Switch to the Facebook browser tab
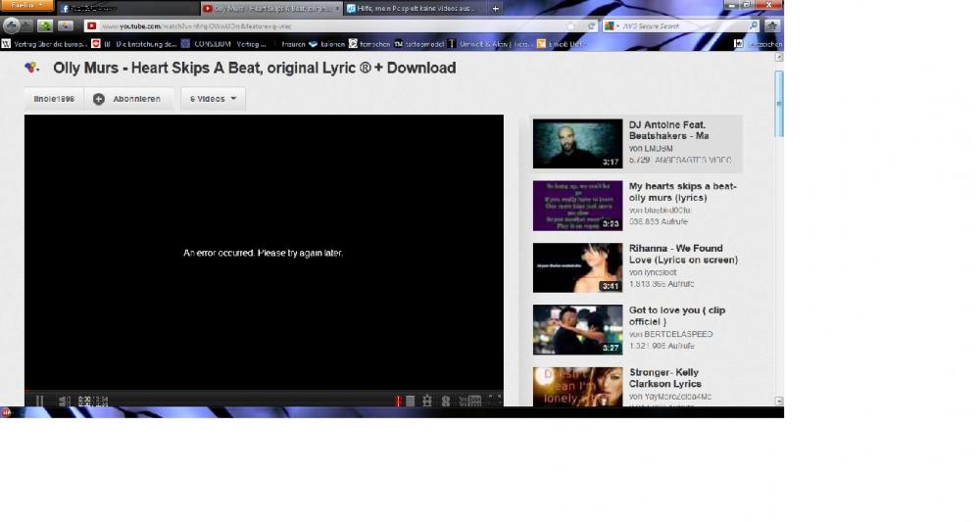The height and width of the screenshot is (522, 980). 128,9
